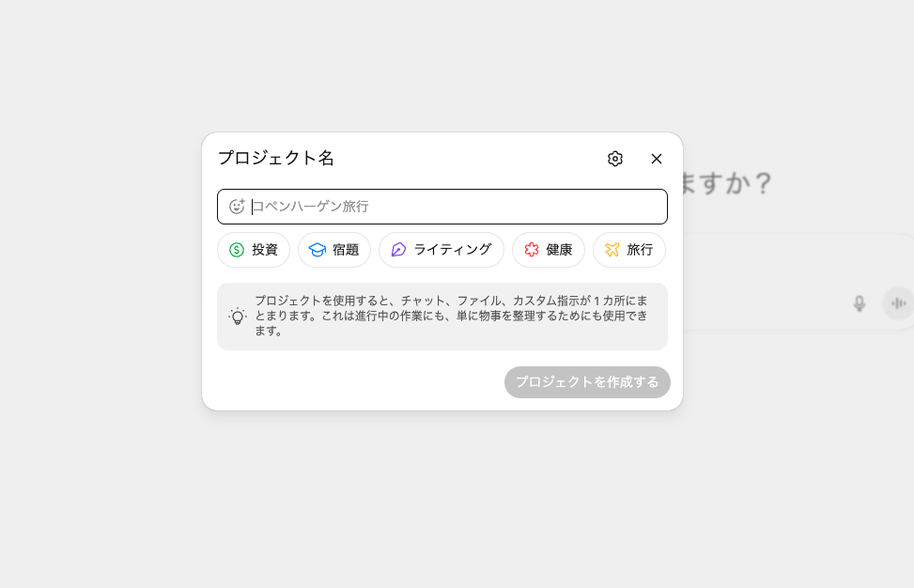The image size is (914, 588).
Task: Pick the ライティング category chip label
Action: [x=453, y=250]
